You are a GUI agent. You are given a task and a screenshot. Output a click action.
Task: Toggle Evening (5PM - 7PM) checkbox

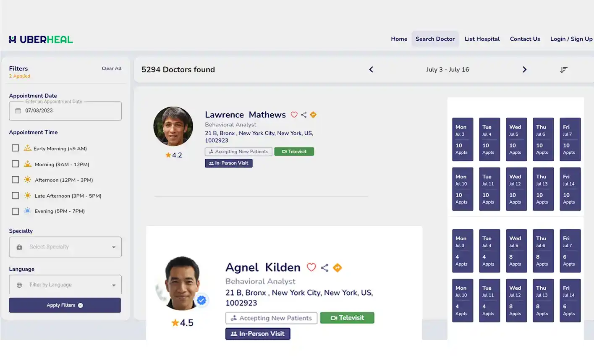16,211
